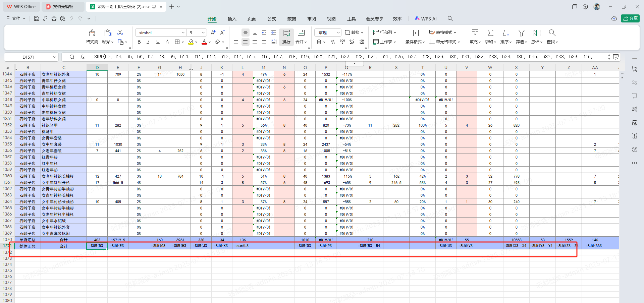Click the 表格样式 table style button
This screenshot has height=303, width=644.
point(442,33)
